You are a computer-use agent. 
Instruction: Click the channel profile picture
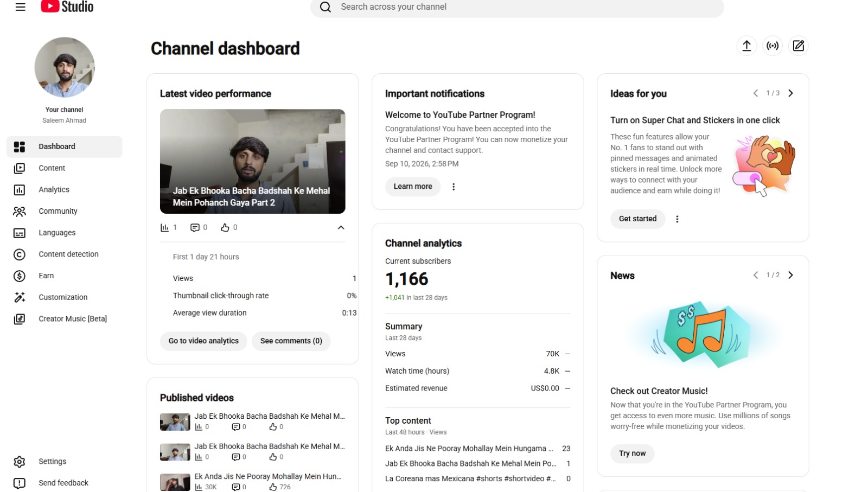[x=65, y=67]
